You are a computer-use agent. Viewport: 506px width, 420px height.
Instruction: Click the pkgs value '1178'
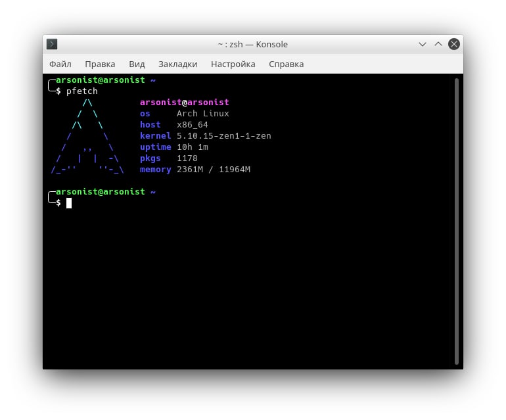pos(187,158)
